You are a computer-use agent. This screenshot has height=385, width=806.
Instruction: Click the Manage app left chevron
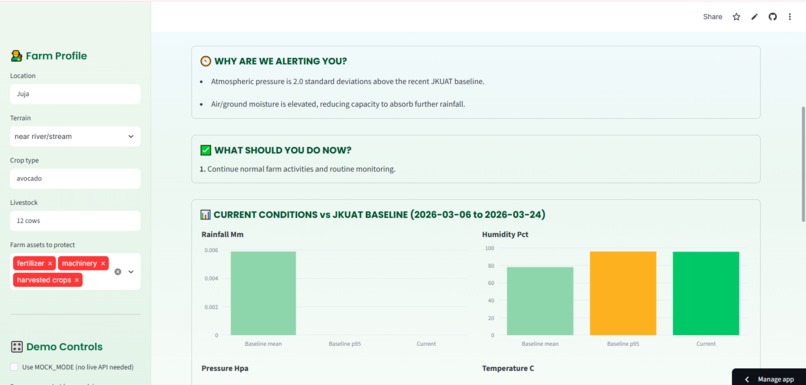pos(747,379)
